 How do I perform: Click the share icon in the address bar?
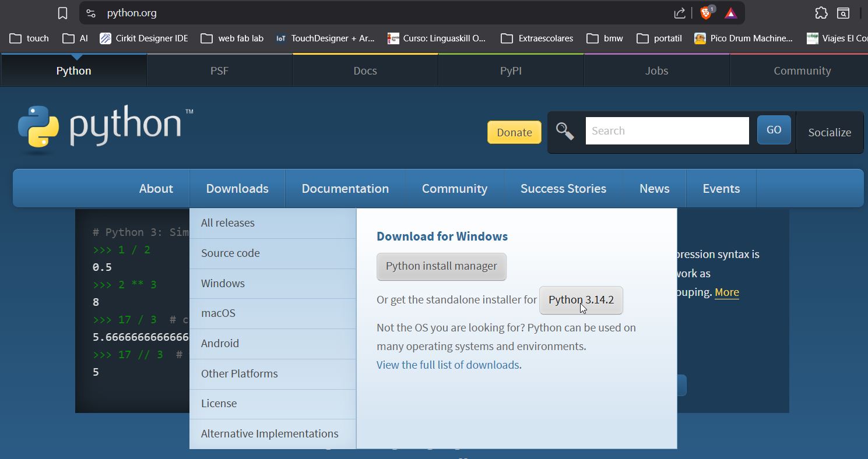click(x=680, y=13)
